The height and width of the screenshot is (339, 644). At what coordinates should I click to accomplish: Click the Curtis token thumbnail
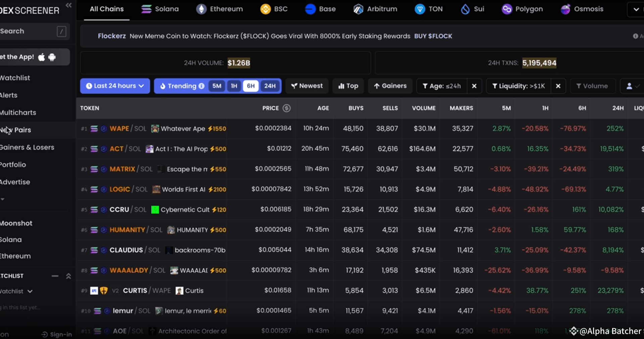click(x=180, y=291)
